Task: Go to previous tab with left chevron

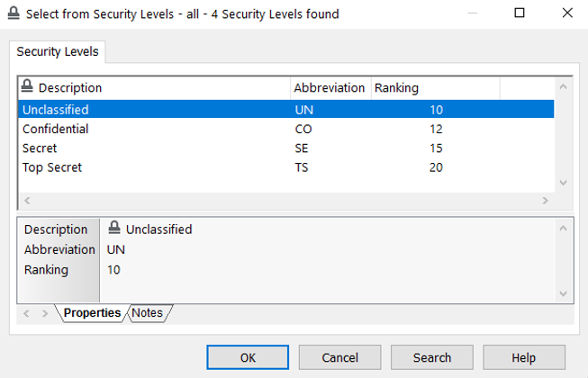Action: (x=25, y=313)
